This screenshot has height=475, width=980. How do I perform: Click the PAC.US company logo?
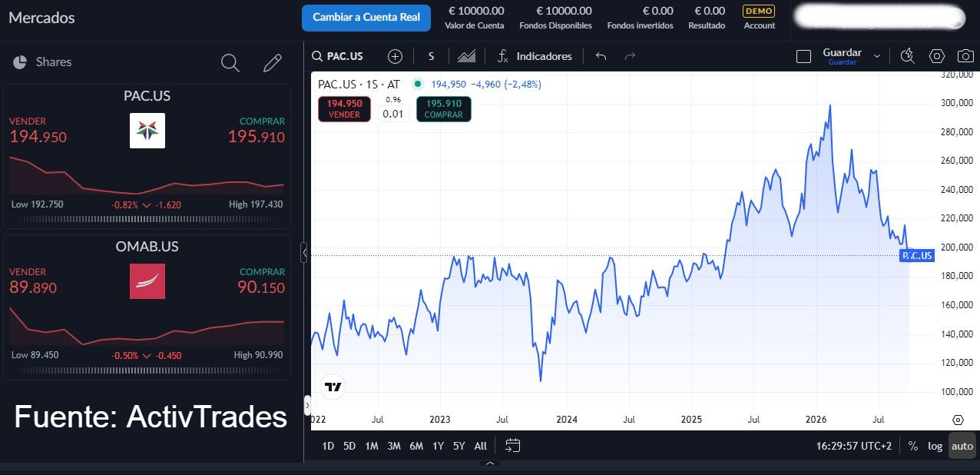coord(147,131)
